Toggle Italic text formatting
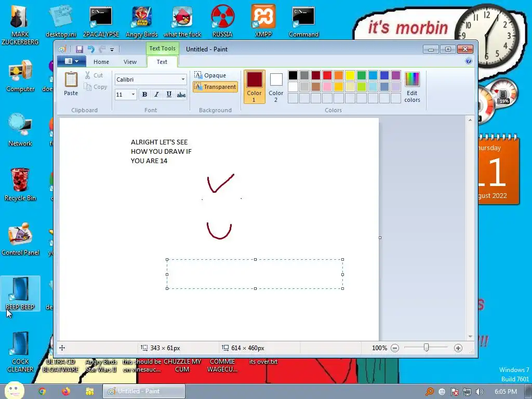Image resolution: width=532 pixels, height=399 pixels. pos(156,95)
